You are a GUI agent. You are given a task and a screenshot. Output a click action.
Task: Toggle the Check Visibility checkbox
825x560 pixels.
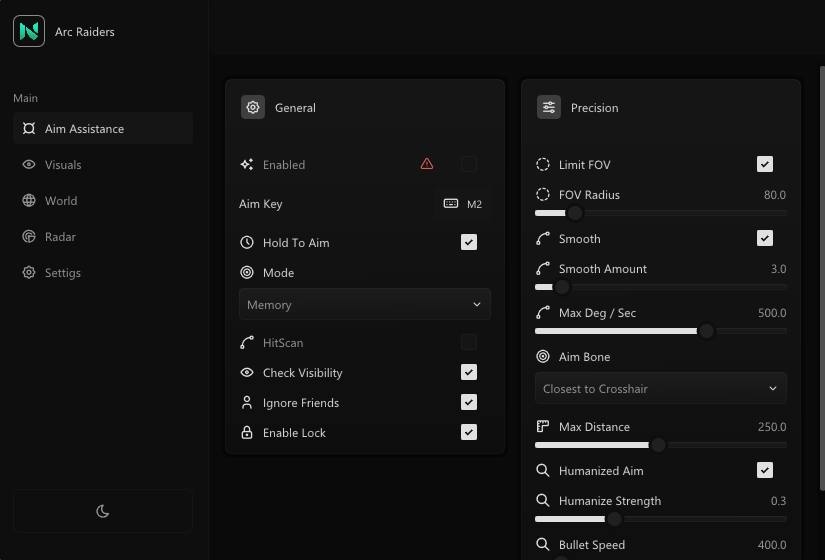pos(469,372)
